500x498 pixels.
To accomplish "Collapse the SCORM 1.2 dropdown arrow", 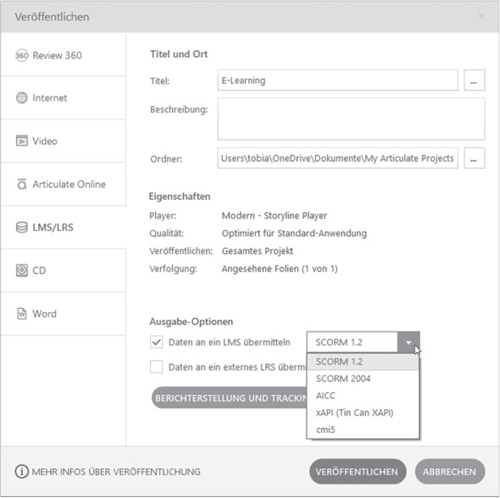I will 408,342.
